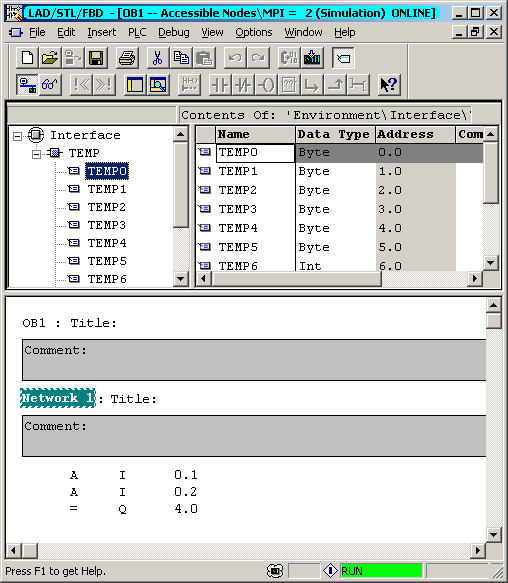Click the Go To magnifier icon

coord(158,85)
